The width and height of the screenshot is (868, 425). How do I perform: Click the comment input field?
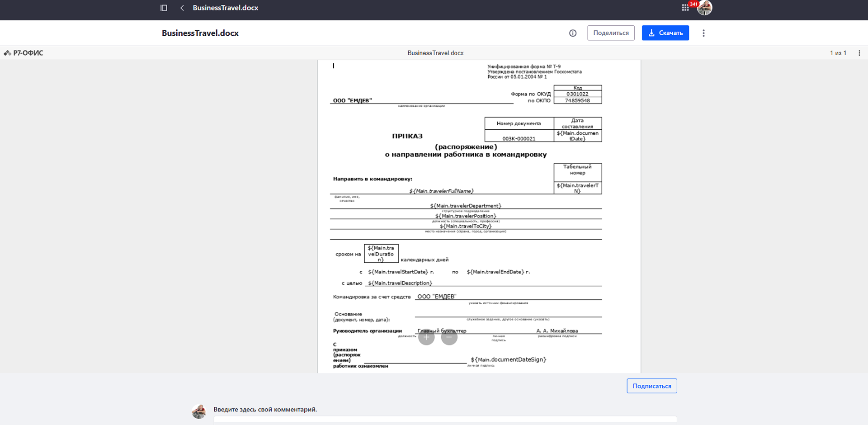tap(445, 419)
